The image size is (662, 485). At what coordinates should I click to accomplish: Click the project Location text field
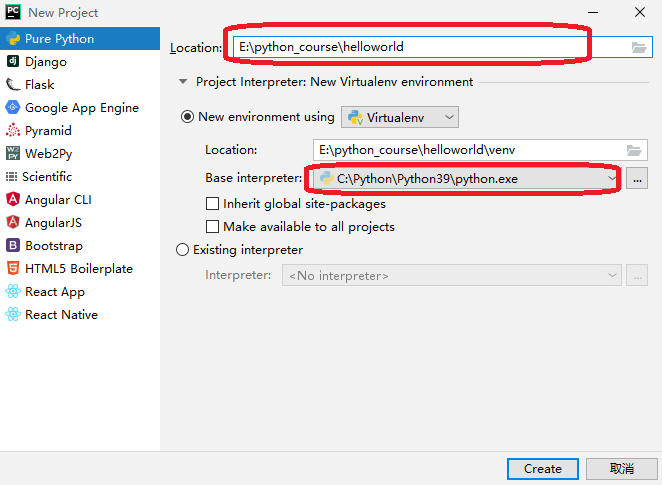pyautogui.click(x=430, y=47)
